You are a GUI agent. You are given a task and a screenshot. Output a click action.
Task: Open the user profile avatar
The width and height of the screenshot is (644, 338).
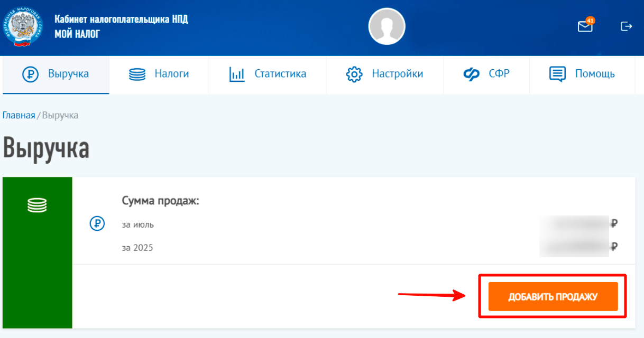click(x=387, y=26)
